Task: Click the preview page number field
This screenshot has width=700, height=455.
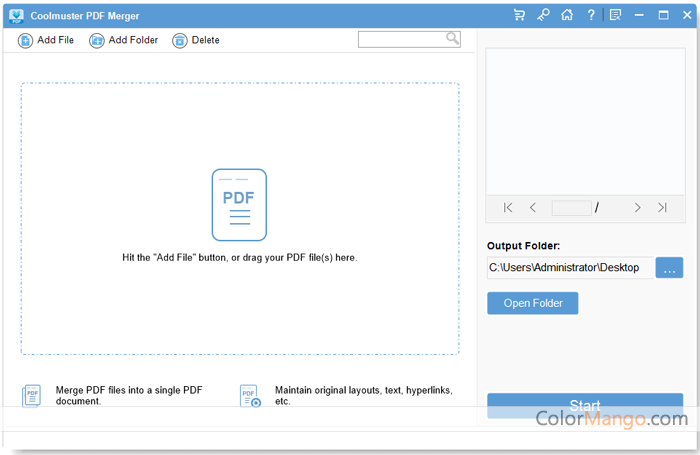Action: [572, 208]
